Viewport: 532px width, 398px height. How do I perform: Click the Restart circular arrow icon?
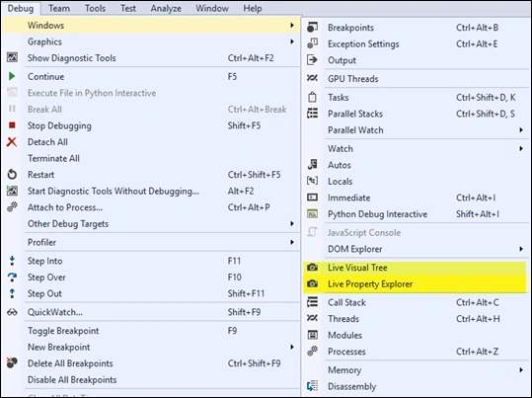pos(12,175)
